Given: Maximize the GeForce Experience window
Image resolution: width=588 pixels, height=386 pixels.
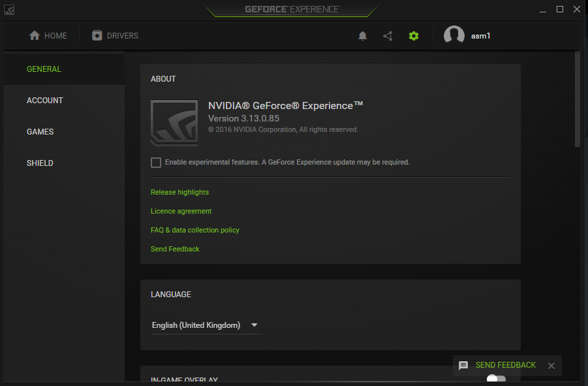Looking at the screenshot, I should tap(560, 9).
